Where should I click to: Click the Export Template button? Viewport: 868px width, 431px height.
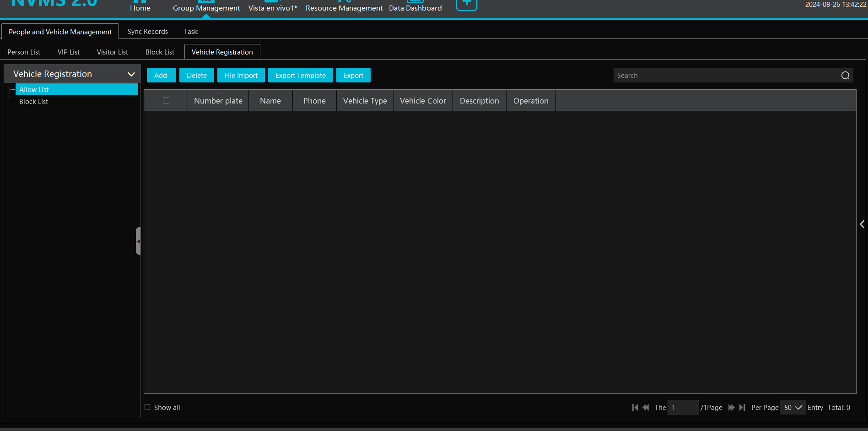(300, 76)
